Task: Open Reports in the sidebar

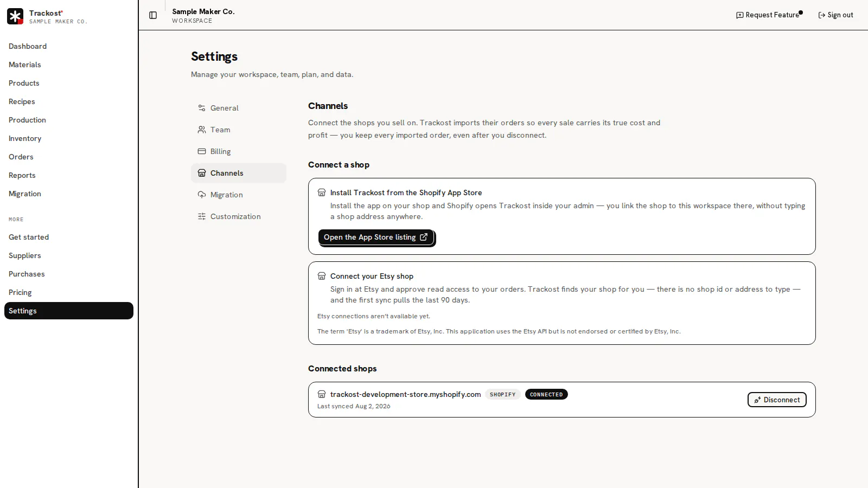Action: pyautogui.click(x=69, y=175)
